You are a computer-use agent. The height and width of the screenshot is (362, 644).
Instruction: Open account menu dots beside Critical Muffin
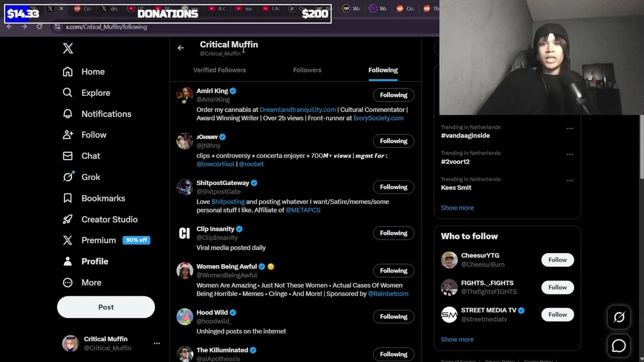click(156, 343)
